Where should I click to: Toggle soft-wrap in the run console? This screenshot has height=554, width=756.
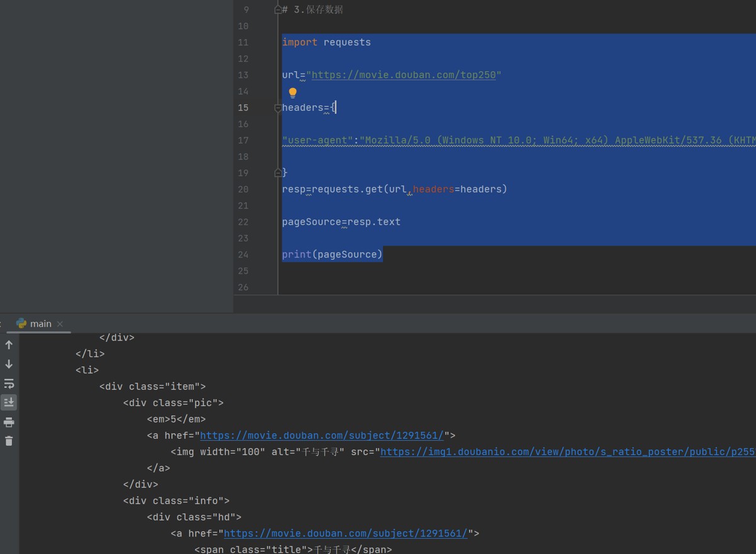point(9,383)
